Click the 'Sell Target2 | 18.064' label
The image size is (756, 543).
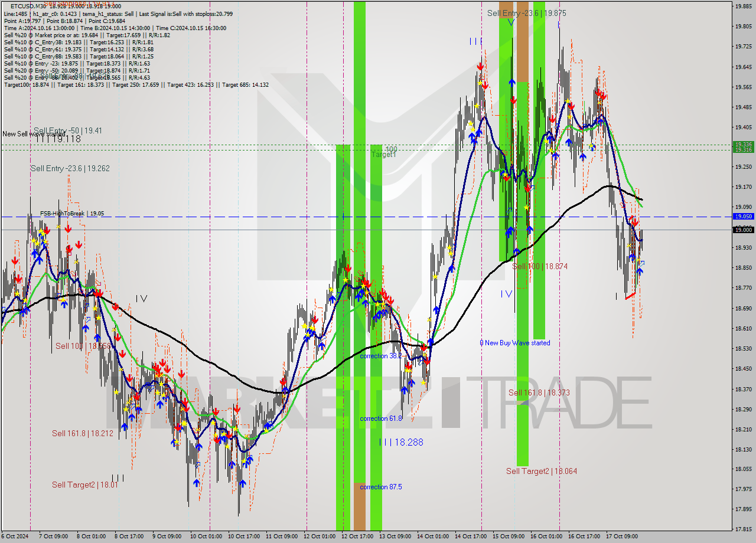coord(542,471)
